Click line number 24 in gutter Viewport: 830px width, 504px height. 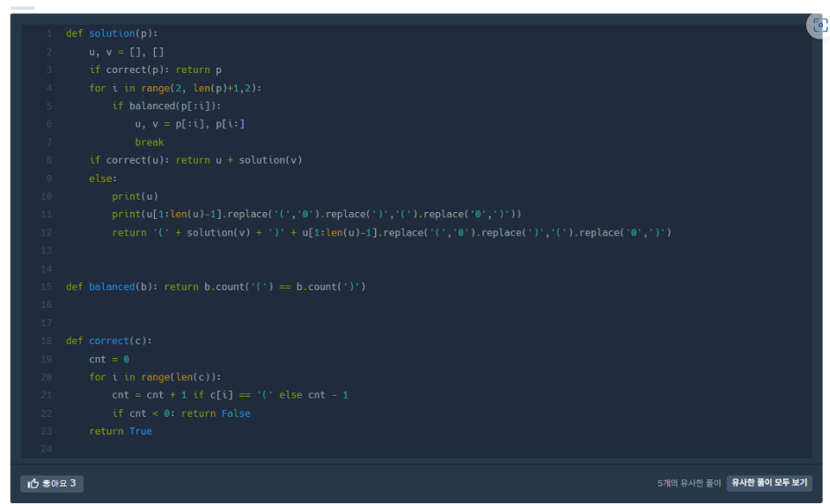pyautogui.click(x=47, y=449)
